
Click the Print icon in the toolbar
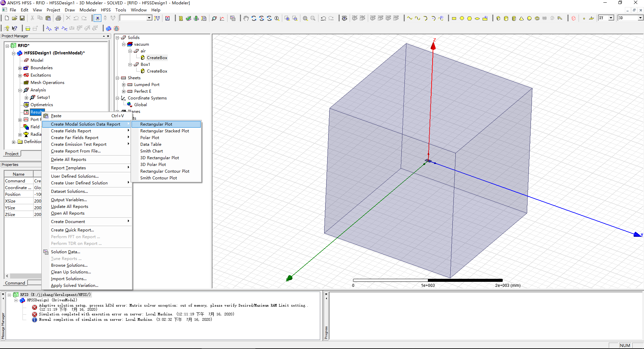(x=58, y=18)
